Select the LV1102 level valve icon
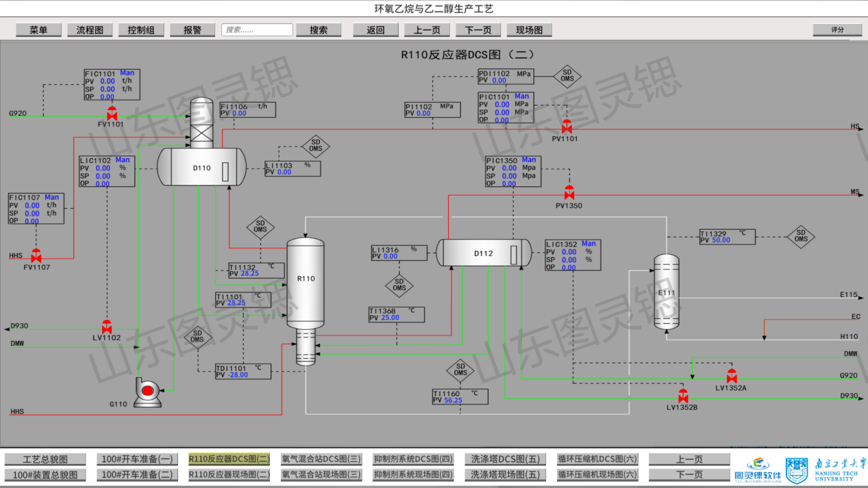 [x=107, y=326]
